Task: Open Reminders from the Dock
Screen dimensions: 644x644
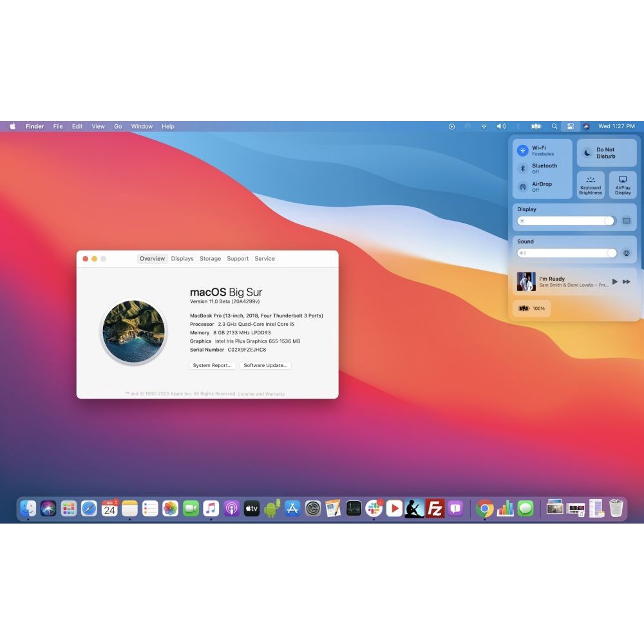Action: pos(150,509)
